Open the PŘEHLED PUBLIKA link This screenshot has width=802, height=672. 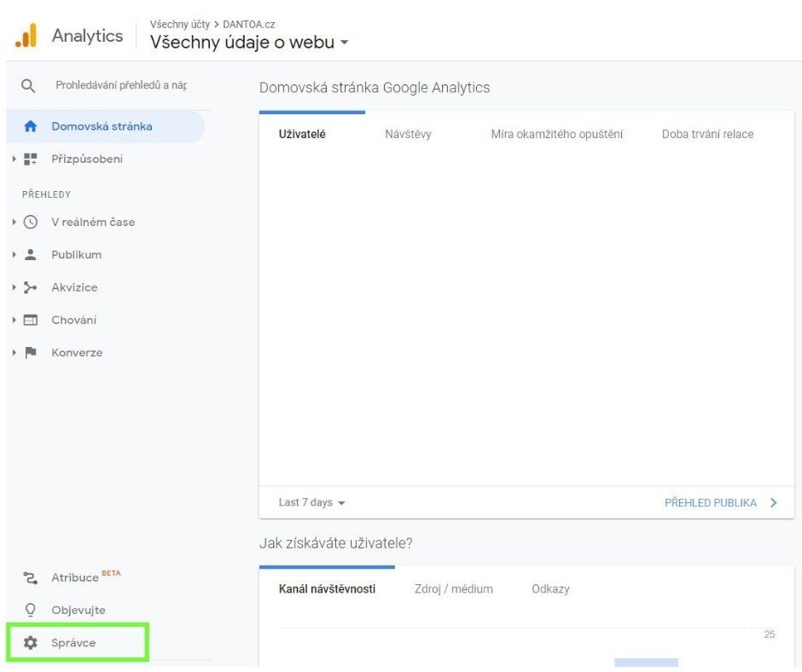(712, 503)
